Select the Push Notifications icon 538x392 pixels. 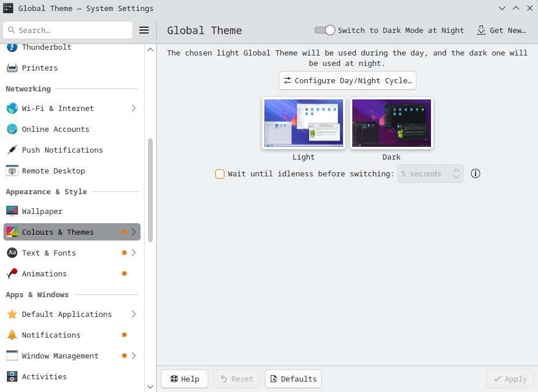[x=12, y=150]
